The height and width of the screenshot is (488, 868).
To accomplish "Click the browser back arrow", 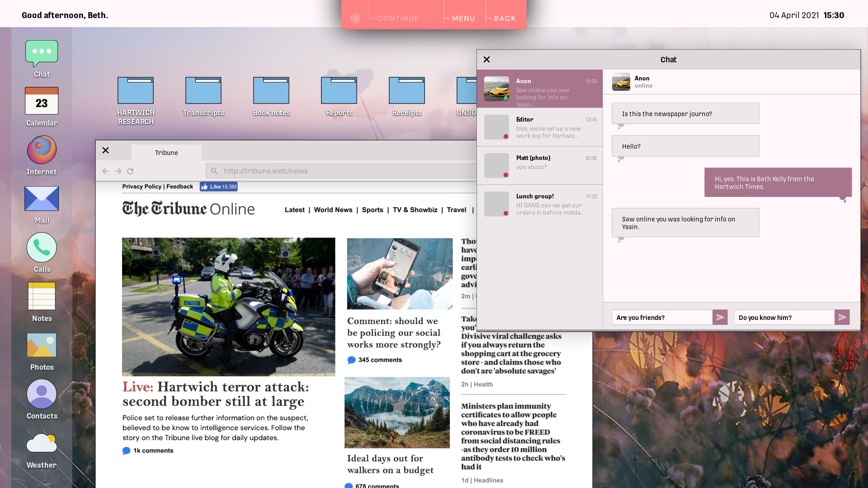I will pyautogui.click(x=105, y=171).
